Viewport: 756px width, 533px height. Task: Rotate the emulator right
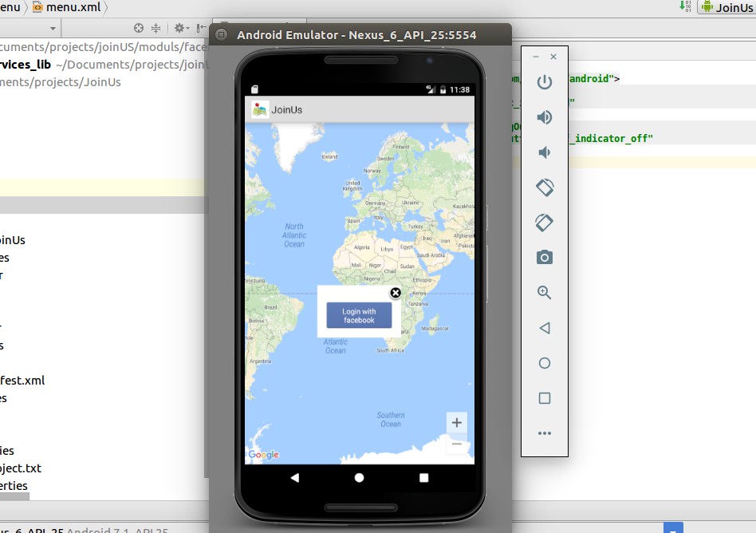coord(545,223)
